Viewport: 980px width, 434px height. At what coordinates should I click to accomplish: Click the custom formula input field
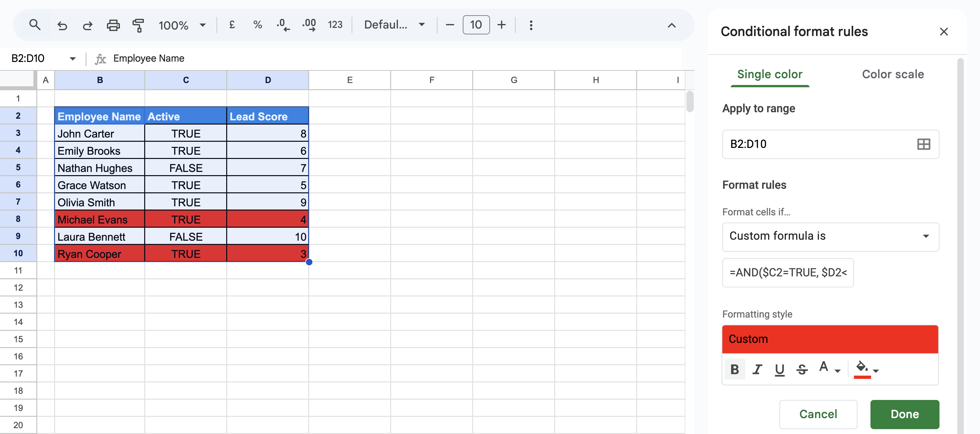pos(787,272)
